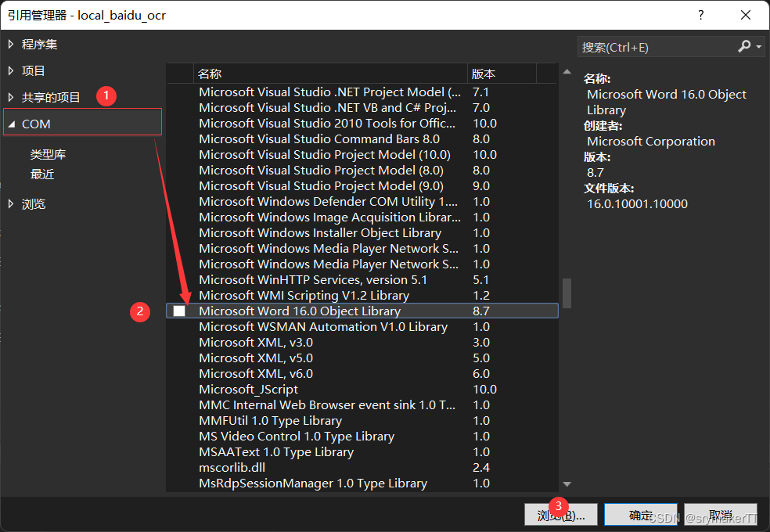The width and height of the screenshot is (770, 532).
Task: Click the search magnifier icon
Action: 743,46
